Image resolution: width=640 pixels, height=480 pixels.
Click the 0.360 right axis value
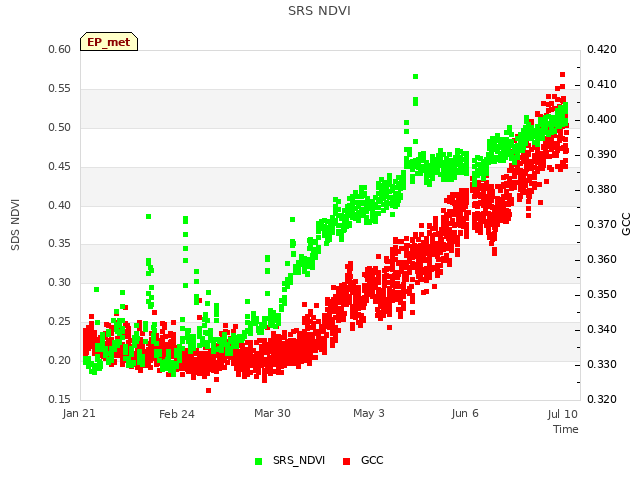602,260
